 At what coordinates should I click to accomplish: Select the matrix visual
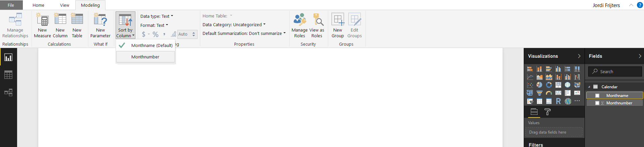(x=549, y=101)
